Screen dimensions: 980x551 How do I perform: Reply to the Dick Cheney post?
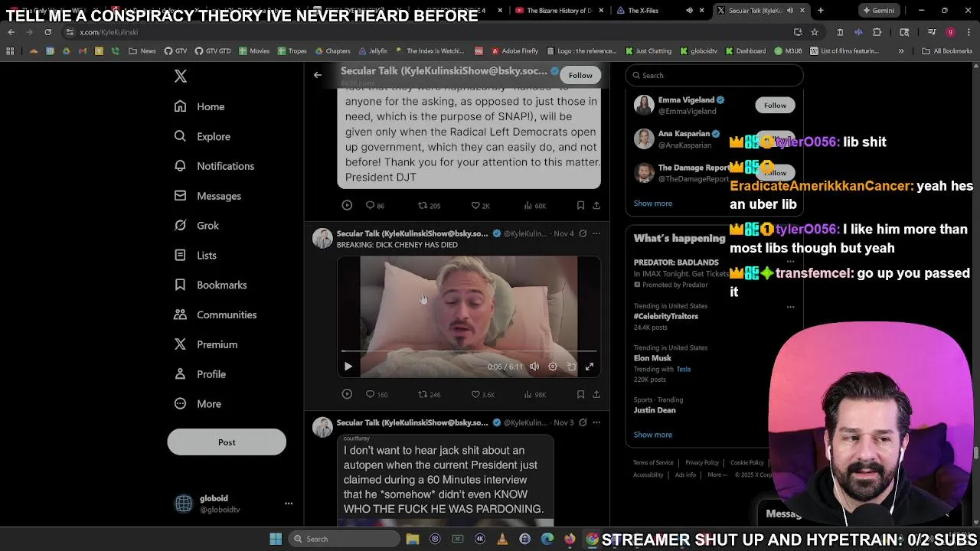[376, 394]
